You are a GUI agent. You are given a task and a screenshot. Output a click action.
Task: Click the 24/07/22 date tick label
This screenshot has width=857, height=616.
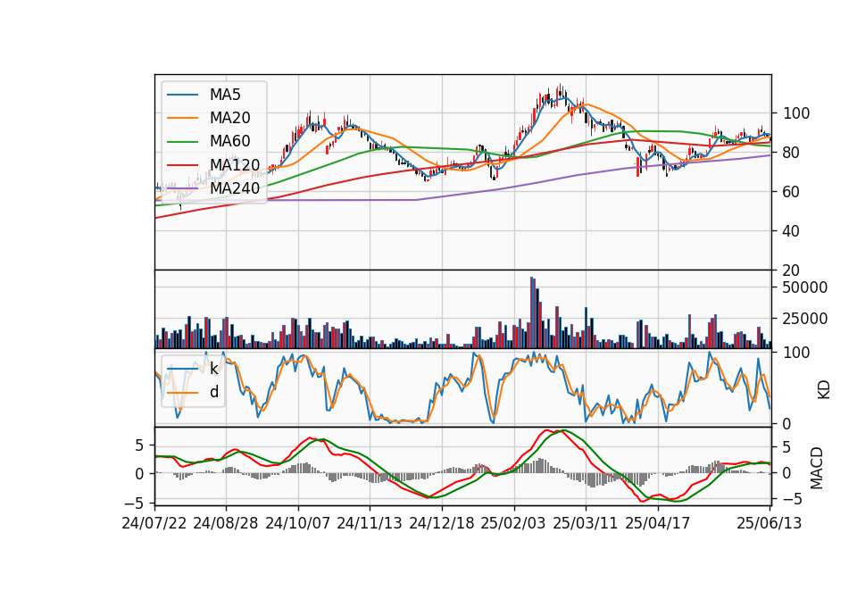[154, 523]
